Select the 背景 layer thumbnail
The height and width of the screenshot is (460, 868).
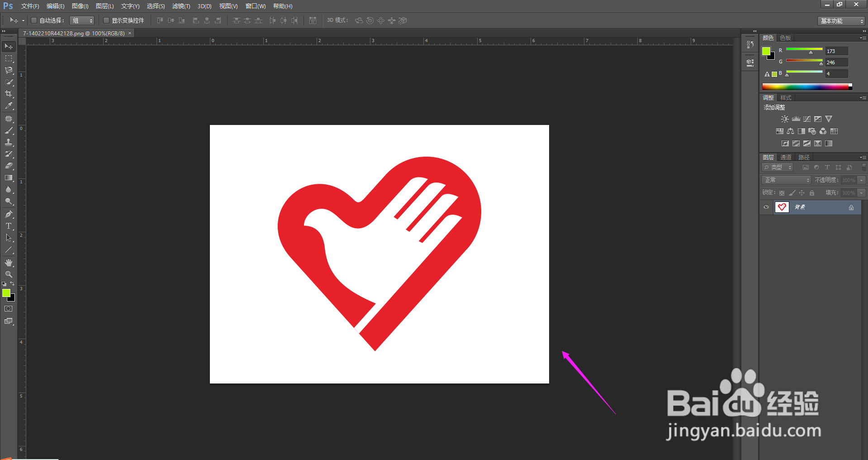click(782, 207)
